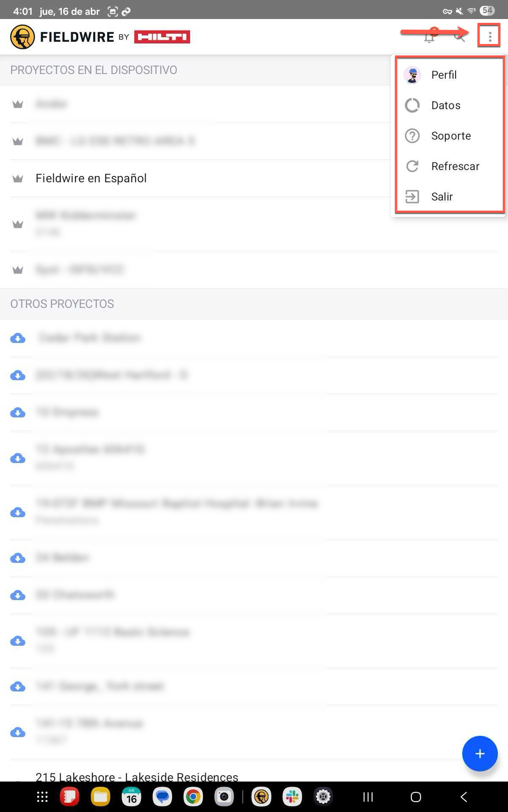Open 215 Lakeshore - Lakeside Residences project
The height and width of the screenshot is (812, 508).
137,776
